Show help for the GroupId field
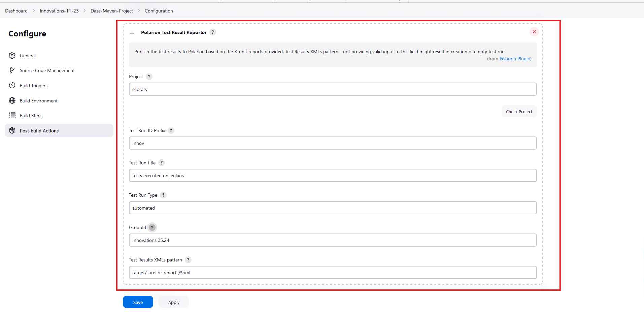The image size is (644, 312). (x=152, y=227)
